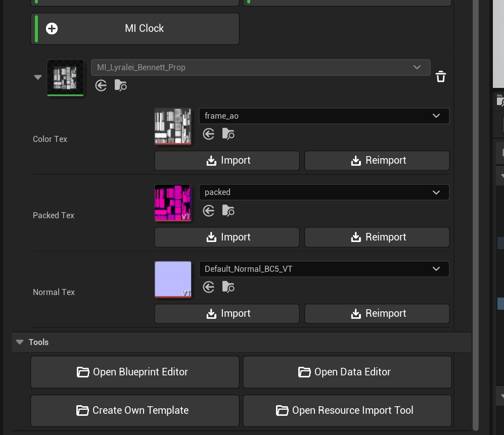The height and width of the screenshot is (435, 504).
Task: Click the Color Tex label
Action: (50, 139)
